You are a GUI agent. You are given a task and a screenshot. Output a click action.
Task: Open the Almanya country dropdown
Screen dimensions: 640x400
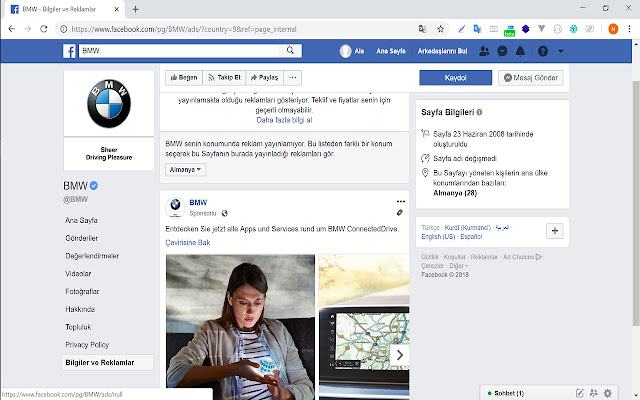185,170
